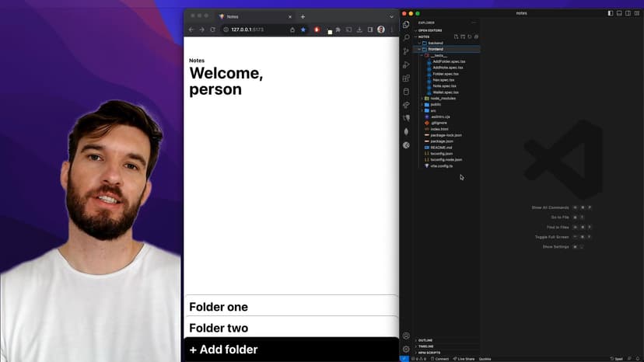Click the Manage gear icon in VS Code

[x=406, y=349]
